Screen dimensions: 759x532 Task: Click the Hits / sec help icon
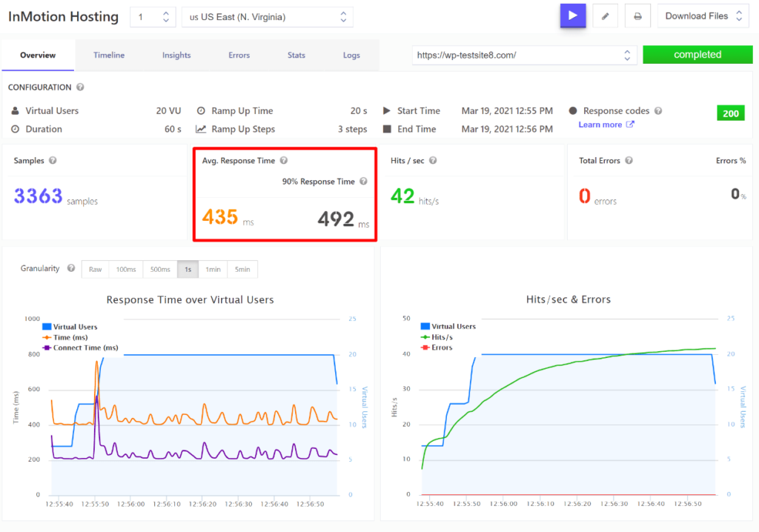pos(431,160)
